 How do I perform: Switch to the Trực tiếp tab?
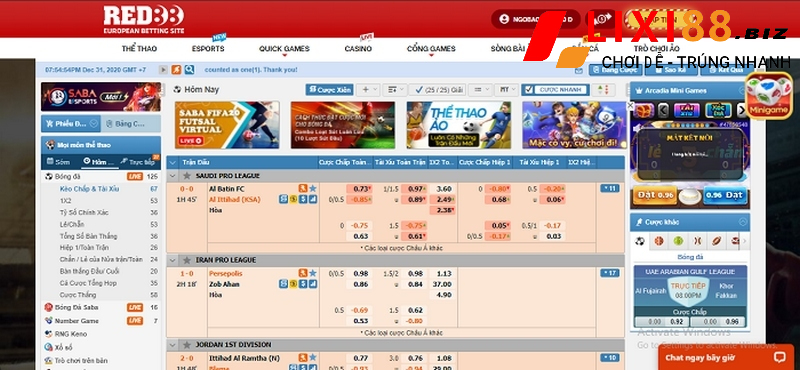pyautogui.click(x=139, y=162)
